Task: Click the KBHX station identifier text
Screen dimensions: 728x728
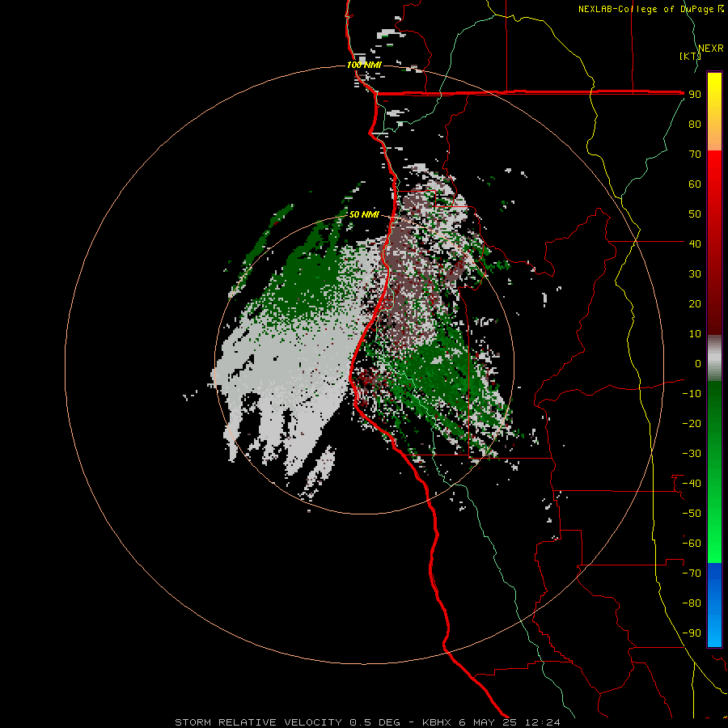Action: [437, 722]
